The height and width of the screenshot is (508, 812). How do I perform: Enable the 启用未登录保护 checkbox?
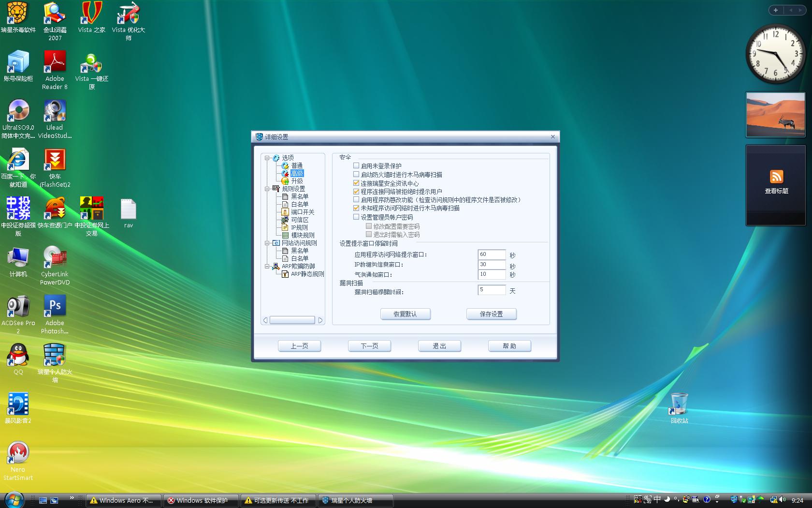click(356, 166)
